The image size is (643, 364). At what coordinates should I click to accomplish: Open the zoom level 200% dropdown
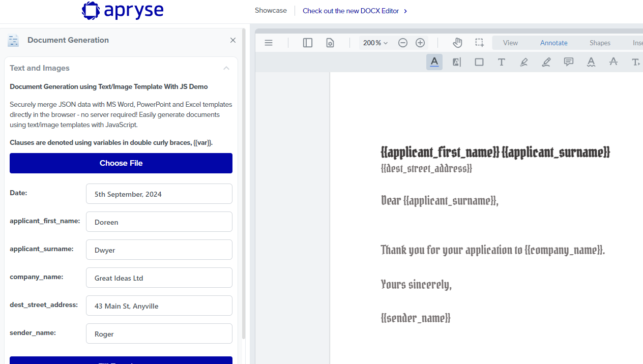[x=375, y=43]
